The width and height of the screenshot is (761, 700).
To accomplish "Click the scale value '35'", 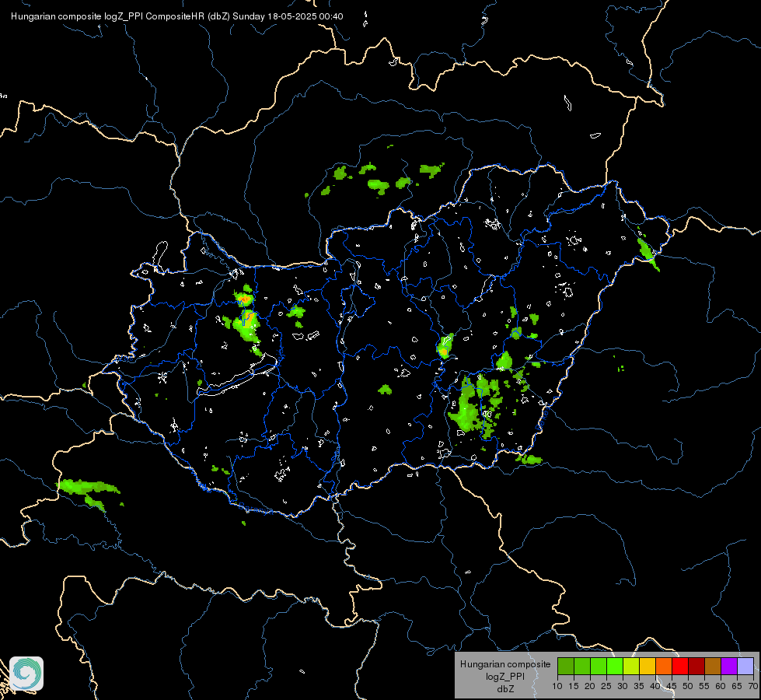I will click(x=639, y=687).
